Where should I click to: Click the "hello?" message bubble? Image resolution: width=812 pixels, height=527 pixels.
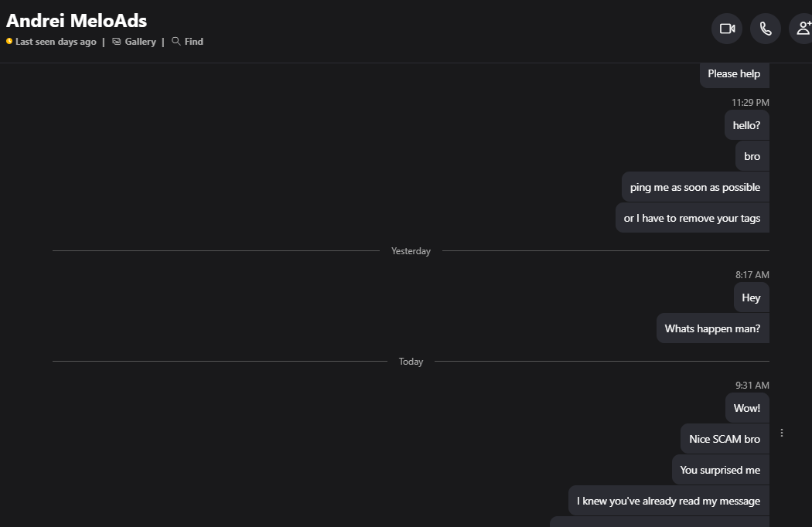(x=746, y=125)
